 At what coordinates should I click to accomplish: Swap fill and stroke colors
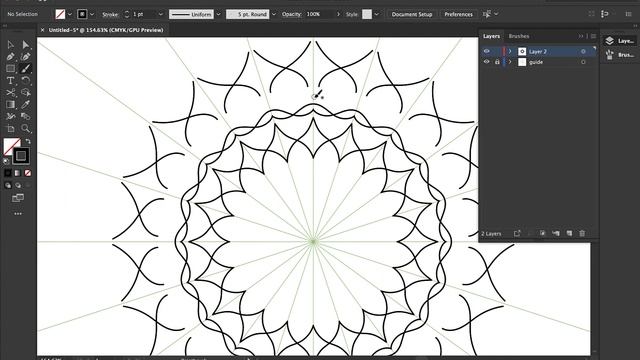(28, 142)
